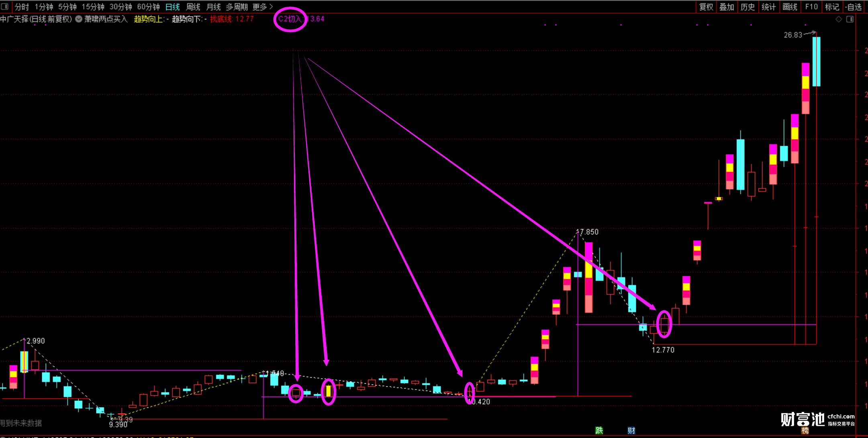868x438 pixels.
Task: Open the indicator dropdown beside 中广天择
Action: [x=79, y=19]
